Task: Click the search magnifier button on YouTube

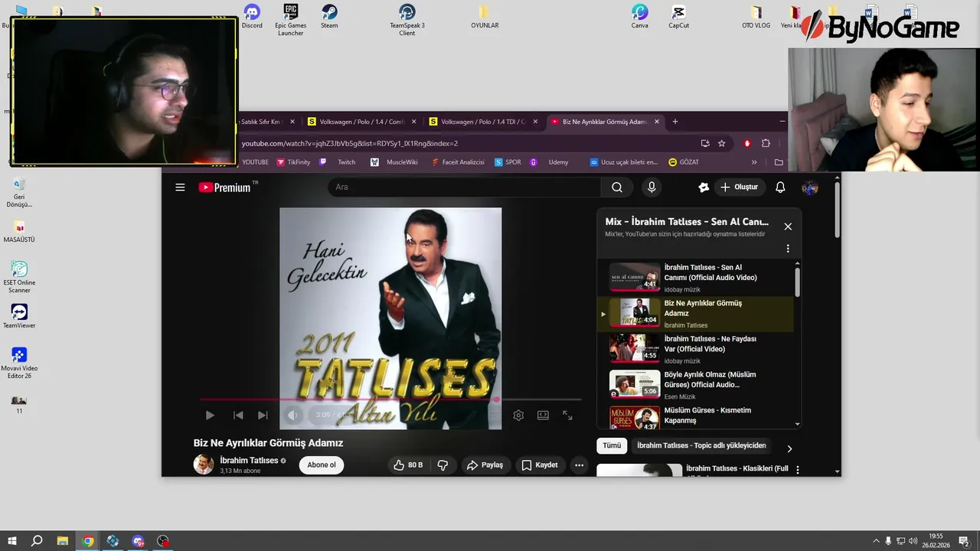Action: pyautogui.click(x=617, y=187)
